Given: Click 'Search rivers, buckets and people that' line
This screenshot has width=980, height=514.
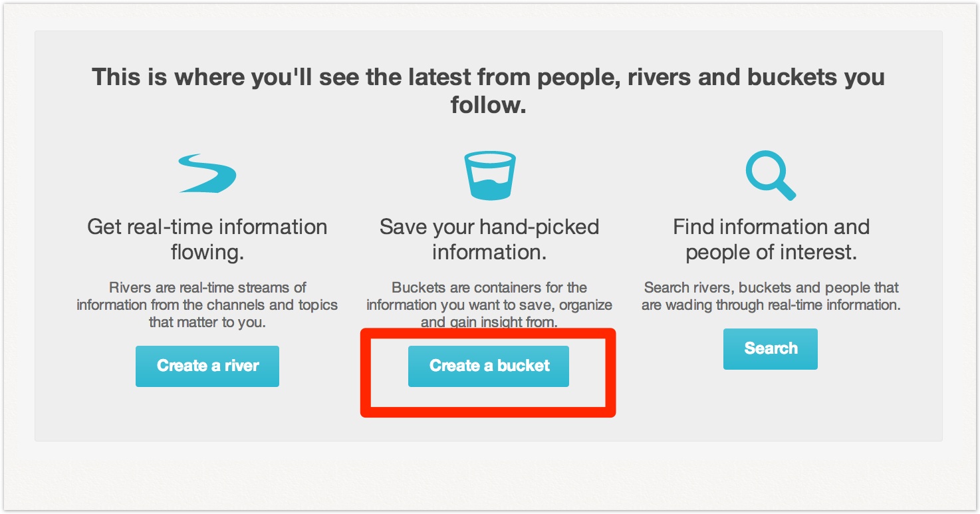Looking at the screenshot, I should [771, 288].
